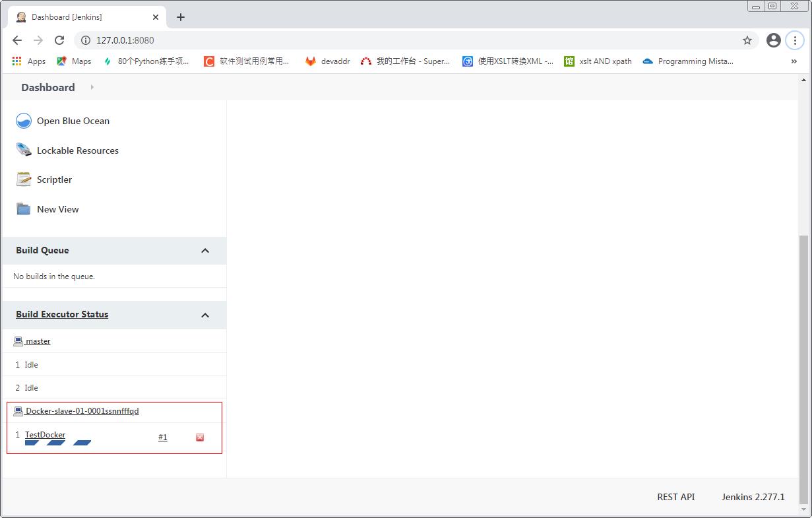The height and width of the screenshot is (518, 812).
Task: Open Apps grid bookmark icon
Action: point(17,61)
